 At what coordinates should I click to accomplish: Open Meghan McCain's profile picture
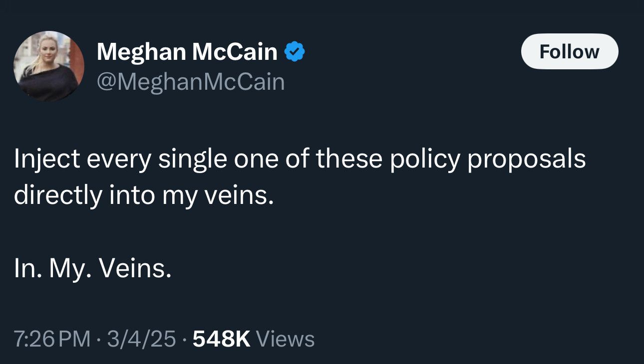click(49, 66)
